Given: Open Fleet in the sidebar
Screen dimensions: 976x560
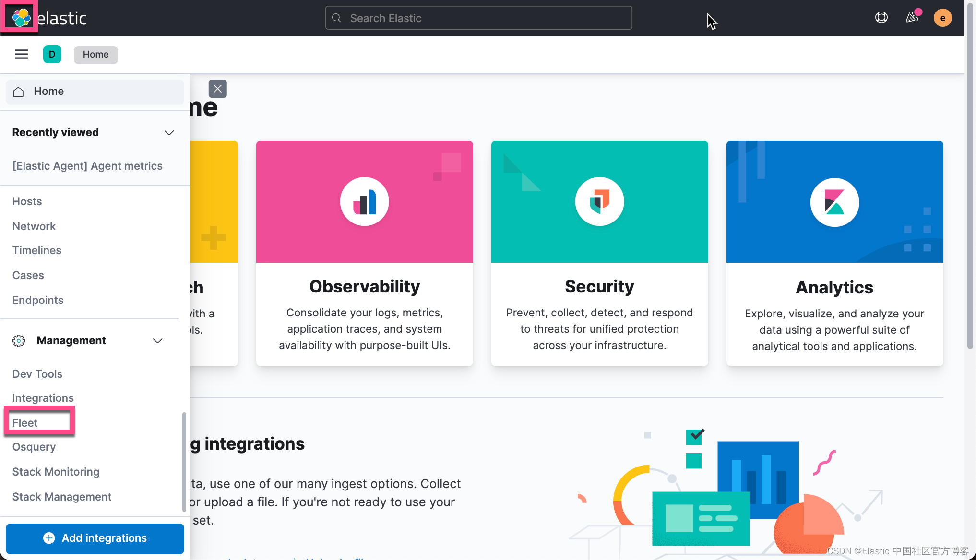Looking at the screenshot, I should 25,422.
